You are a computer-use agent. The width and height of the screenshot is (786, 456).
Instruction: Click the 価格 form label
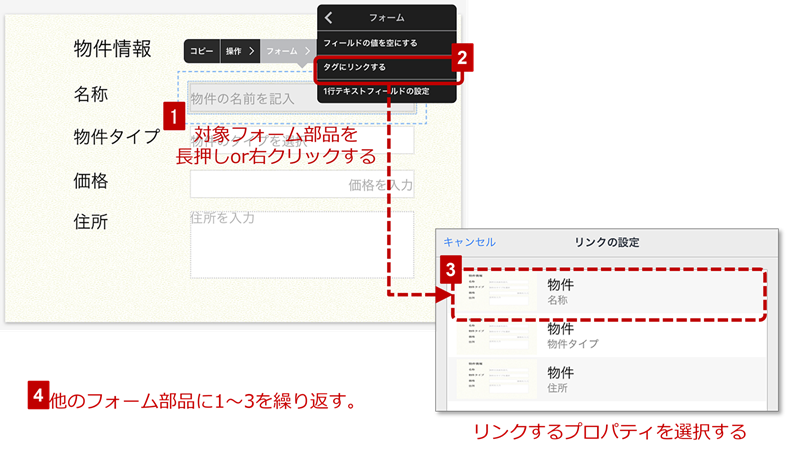91,180
